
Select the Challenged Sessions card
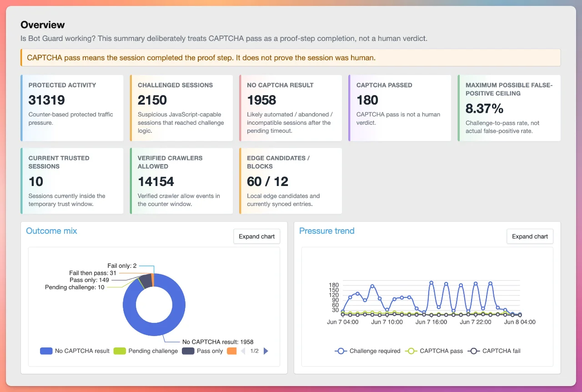click(181, 108)
